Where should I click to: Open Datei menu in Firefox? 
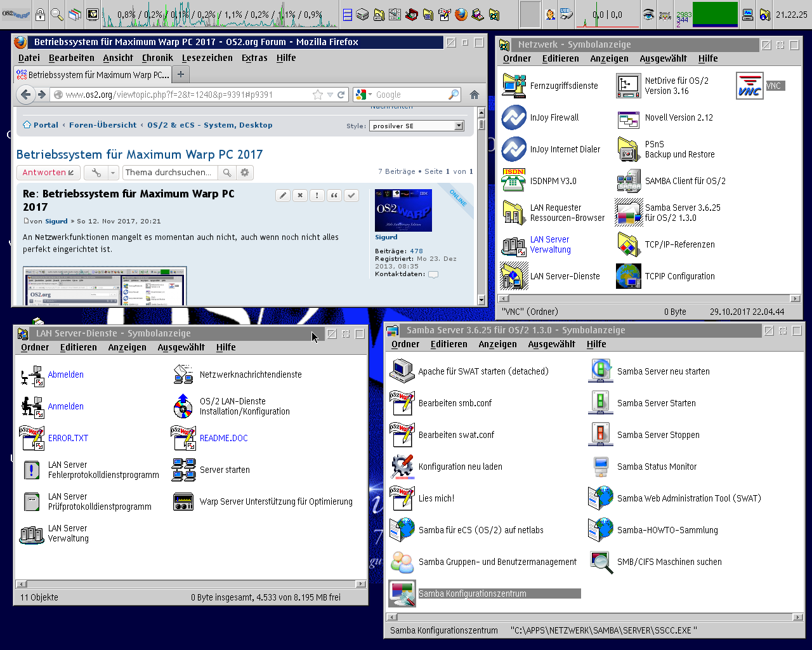point(29,58)
